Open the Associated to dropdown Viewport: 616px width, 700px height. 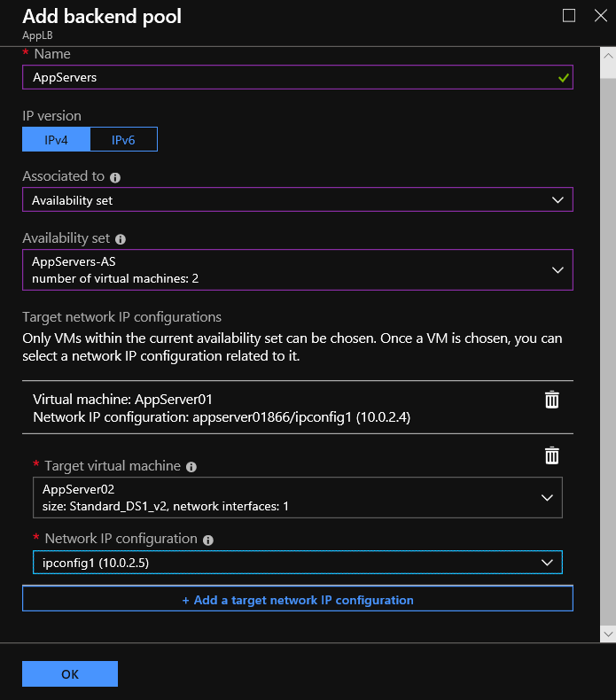[298, 199]
